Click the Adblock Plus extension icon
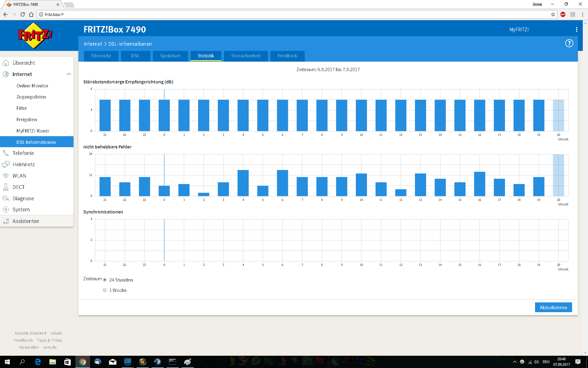Viewport: 588px width, 368px height. (563, 14)
